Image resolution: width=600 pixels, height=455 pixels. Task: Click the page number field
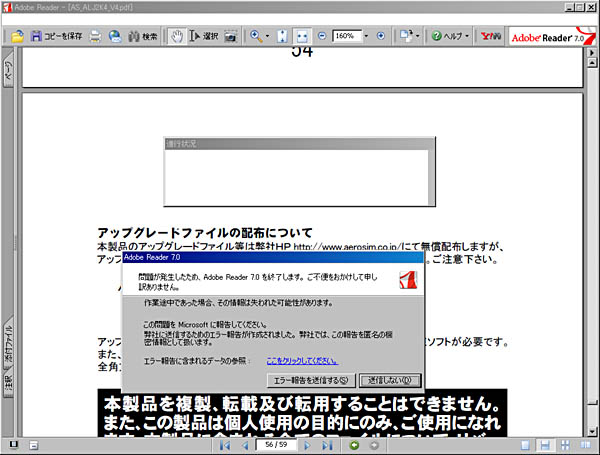coord(275,444)
